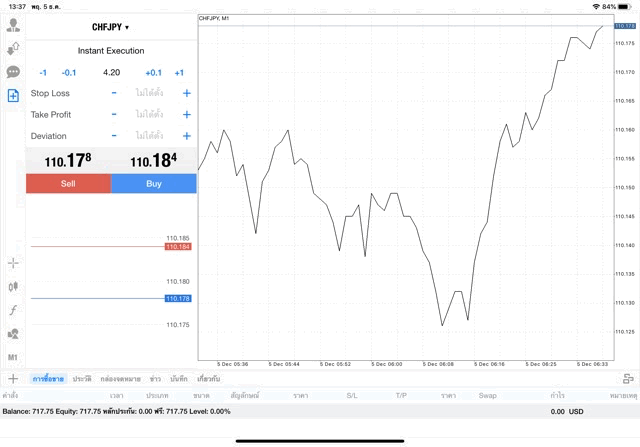
Task: Open the candlestick chart type icon
Action: click(13, 286)
